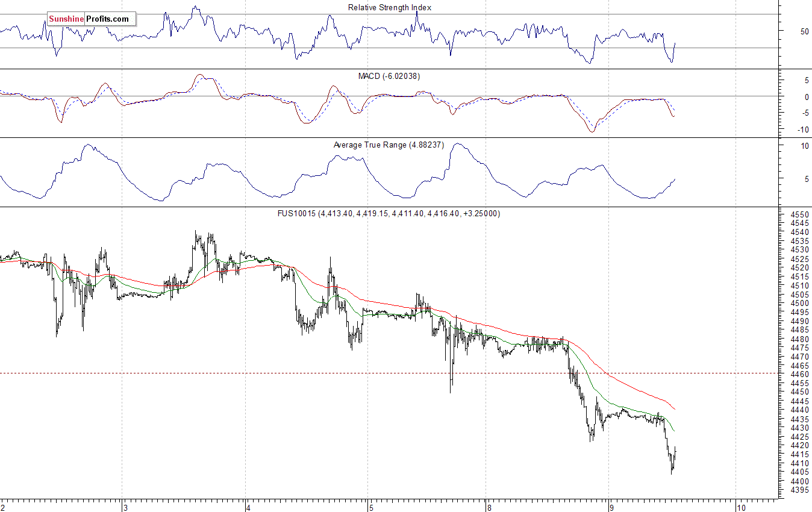Click the price axis label 4500
This screenshot has width=812, height=512.
click(x=799, y=303)
